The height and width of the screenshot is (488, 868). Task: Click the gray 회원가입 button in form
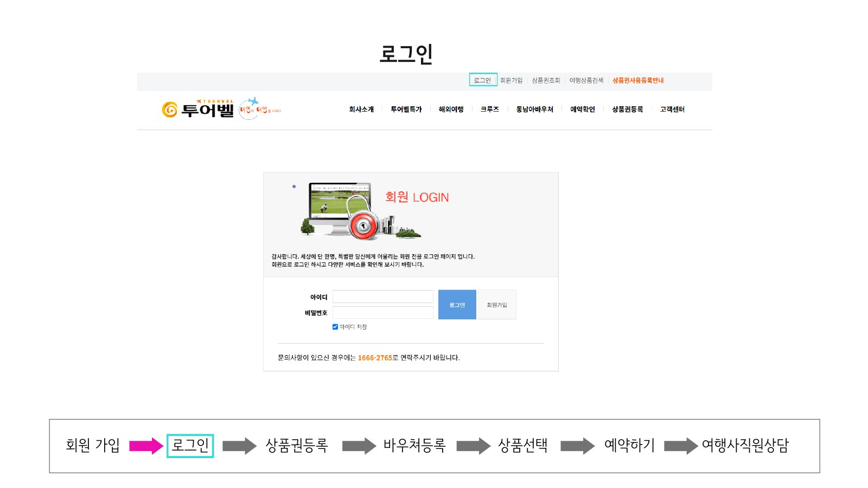pos(497,305)
